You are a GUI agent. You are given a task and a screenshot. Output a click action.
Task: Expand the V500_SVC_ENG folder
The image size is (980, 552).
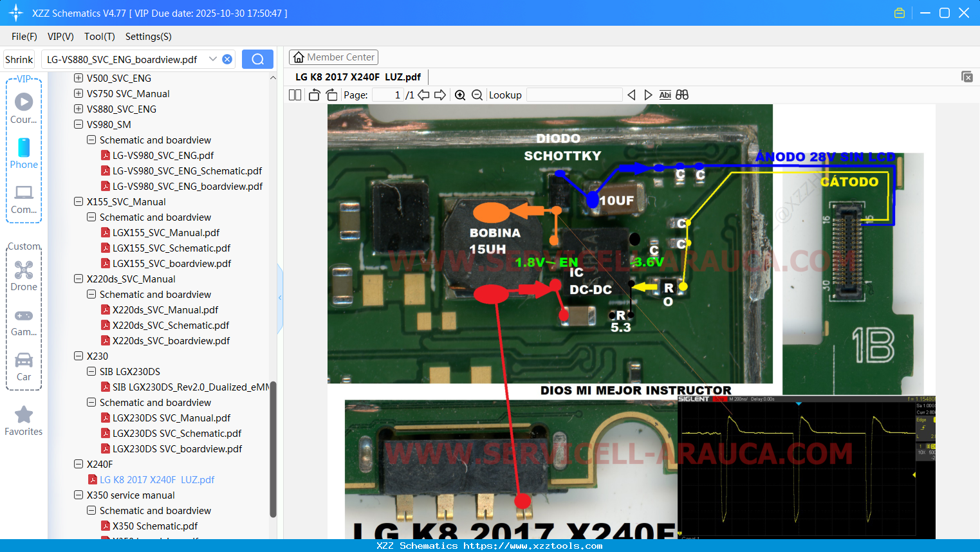(79, 78)
